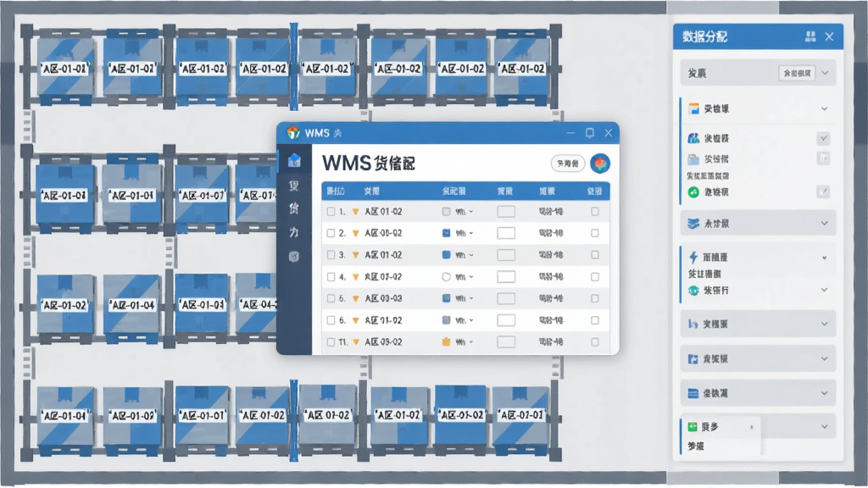
Task: Open the home icon in the WMS sidebar
Action: [294, 160]
